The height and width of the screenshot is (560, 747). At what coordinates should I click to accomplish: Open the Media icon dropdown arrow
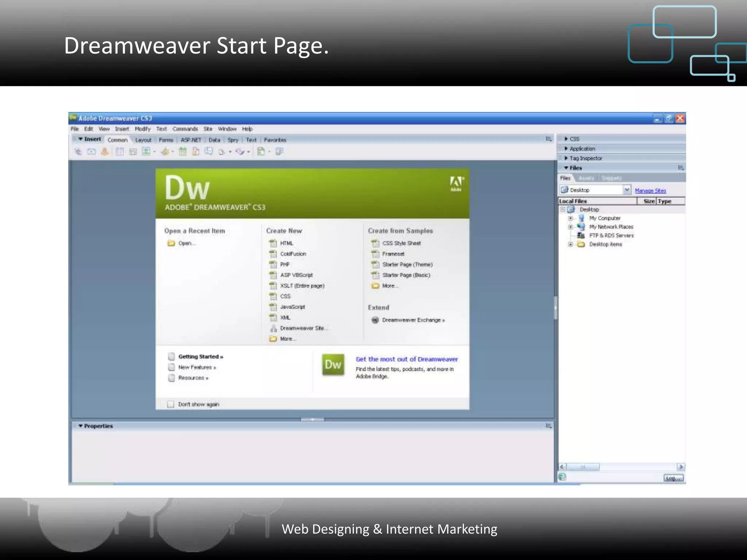173,152
